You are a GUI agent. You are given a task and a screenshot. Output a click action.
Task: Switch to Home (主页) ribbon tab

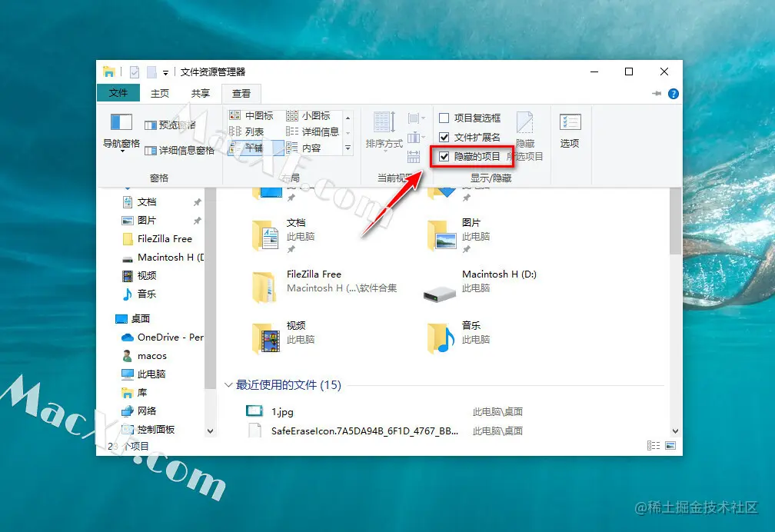160,93
